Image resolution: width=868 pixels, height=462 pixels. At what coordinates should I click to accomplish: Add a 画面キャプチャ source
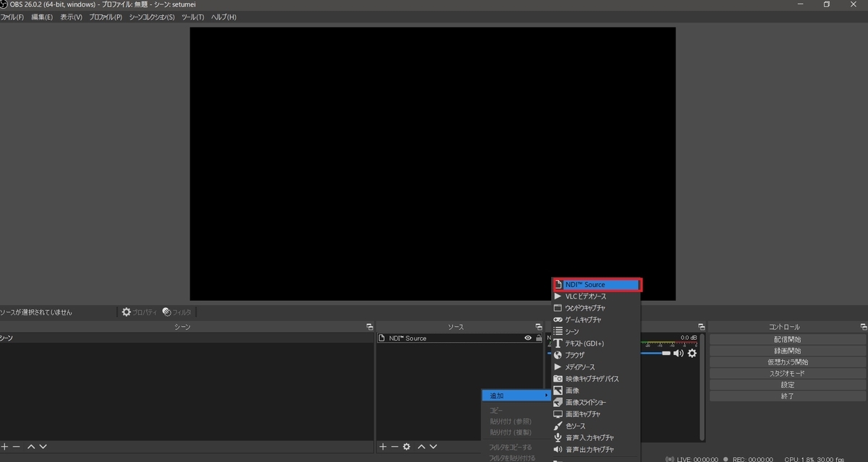click(595, 414)
